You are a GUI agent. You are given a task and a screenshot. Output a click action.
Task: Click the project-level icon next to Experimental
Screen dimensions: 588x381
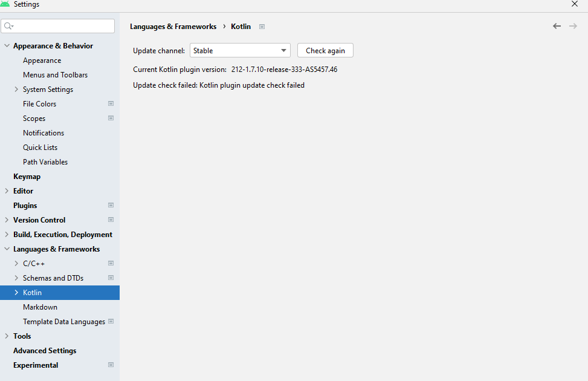[x=111, y=365]
